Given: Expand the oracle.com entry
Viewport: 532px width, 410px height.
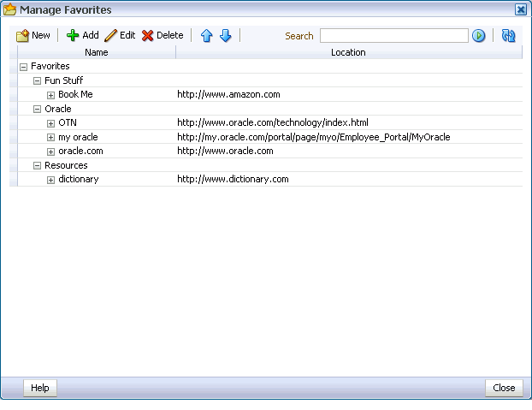Looking at the screenshot, I should click(50, 152).
